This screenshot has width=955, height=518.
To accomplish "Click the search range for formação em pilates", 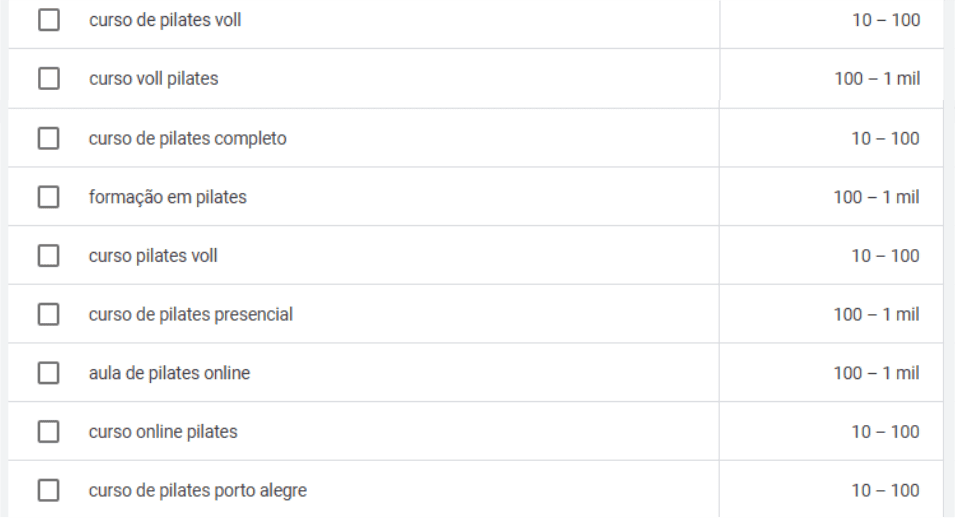I will tap(875, 197).
